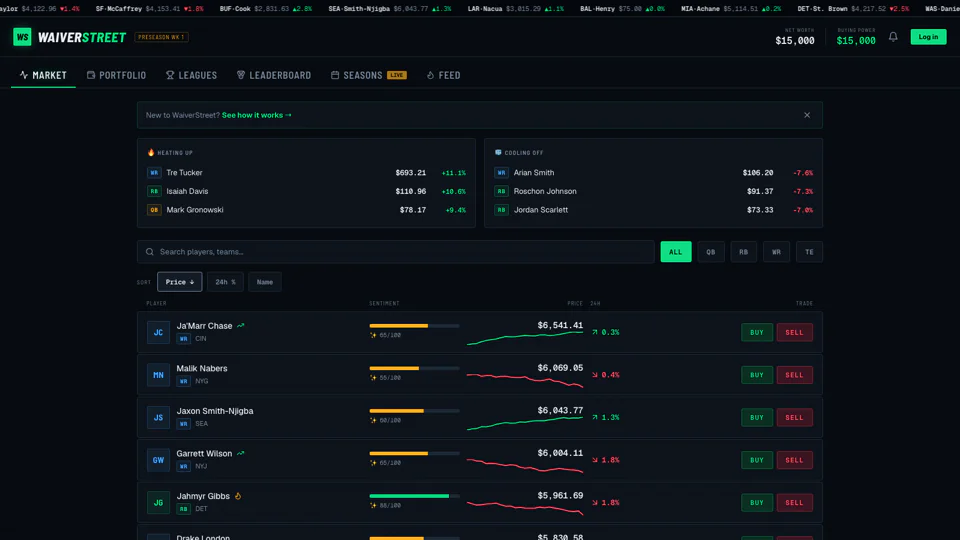Image resolution: width=960 pixels, height=540 pixels.
Task: Click SEA Smith-Njigba ticker entry
Action: (x=390, y=9)
